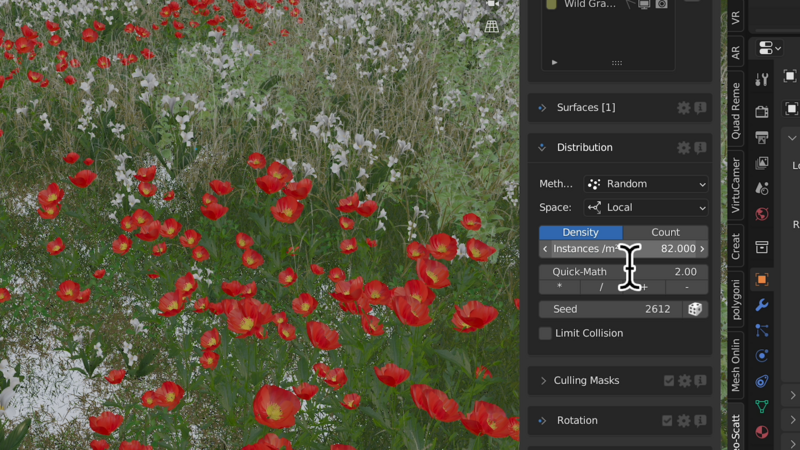Expand the scatter list with play triangle

pos(555,62)
